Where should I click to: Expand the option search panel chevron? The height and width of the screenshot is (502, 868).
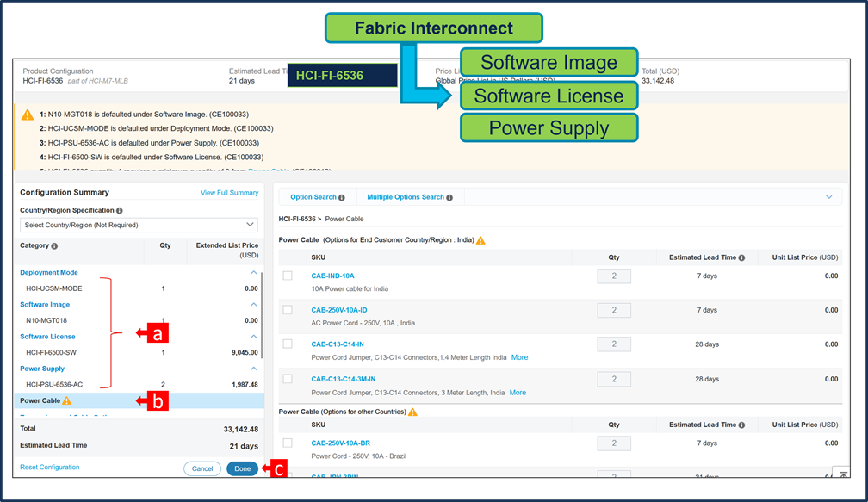pos(828,197)
